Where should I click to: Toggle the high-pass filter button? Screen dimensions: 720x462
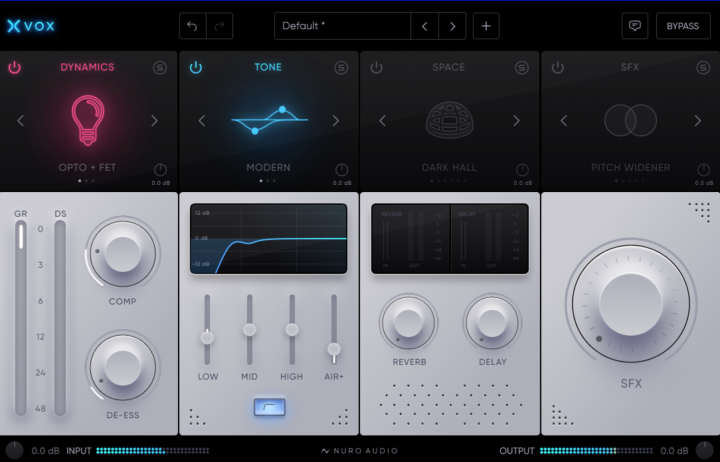click(x=270, y=407)
